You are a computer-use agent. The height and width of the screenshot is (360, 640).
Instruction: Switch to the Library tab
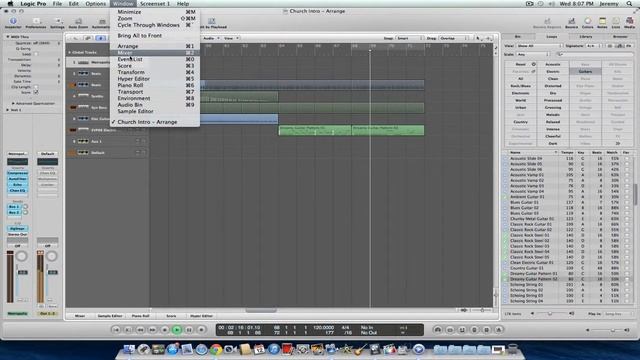point(586,37)
